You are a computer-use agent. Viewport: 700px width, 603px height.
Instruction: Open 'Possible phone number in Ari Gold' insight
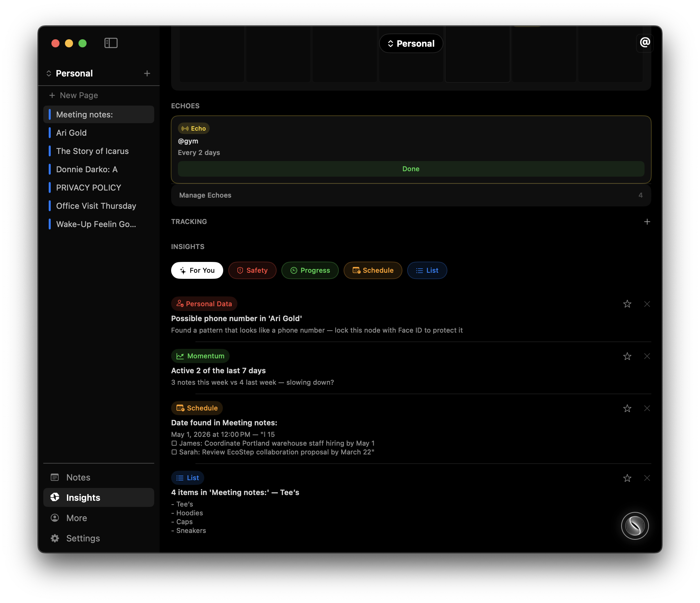coord(236,318)
